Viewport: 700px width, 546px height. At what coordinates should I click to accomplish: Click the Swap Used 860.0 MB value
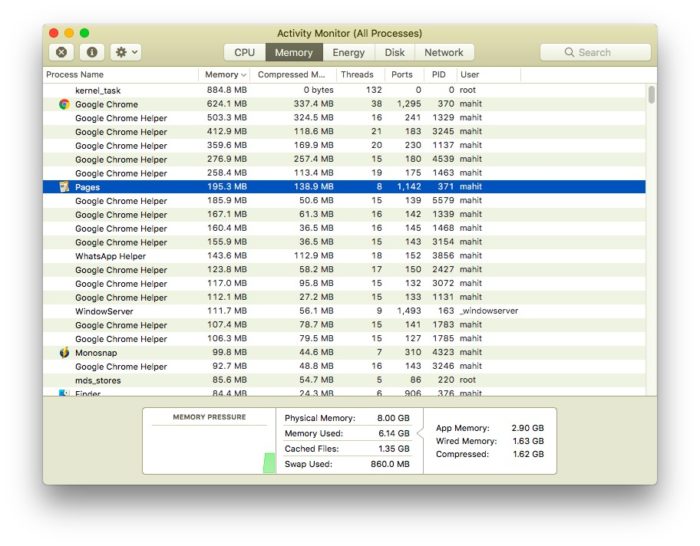tap(390, 464)
